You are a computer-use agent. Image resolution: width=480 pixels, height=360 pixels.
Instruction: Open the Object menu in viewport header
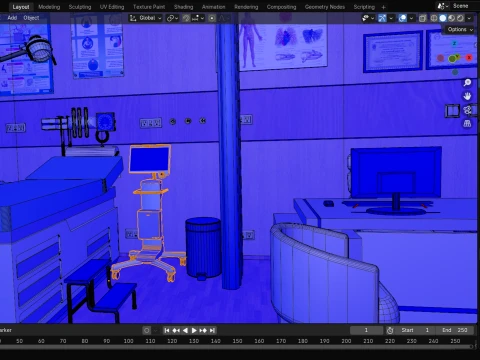(31, 18)
